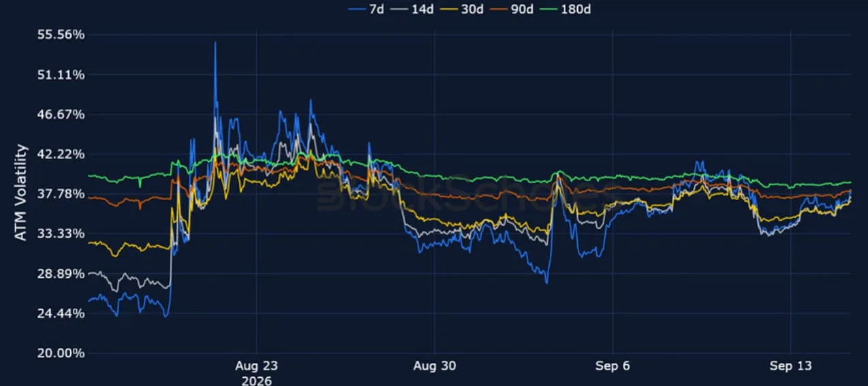Image resolution: width=868 pixels, height=386 pixels.
Task: Click the ATM Volatility axis title
Action: pyautogui.click(x=21, y=192)
